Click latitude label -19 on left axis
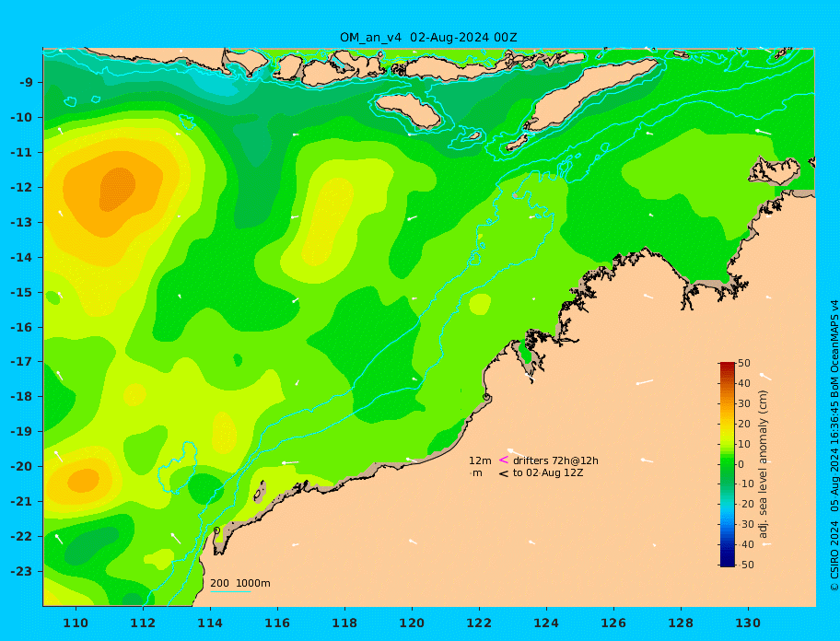 [x=22, y=432]
